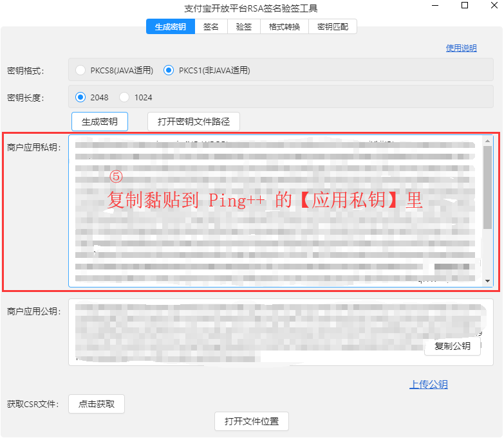Click 点击获取 for CSR file
This screenshot has width=504, height=438.
coord(97,404)
